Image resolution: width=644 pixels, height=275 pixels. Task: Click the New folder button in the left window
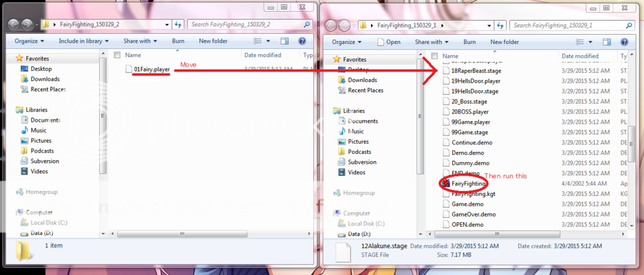[x=213, y=41]
